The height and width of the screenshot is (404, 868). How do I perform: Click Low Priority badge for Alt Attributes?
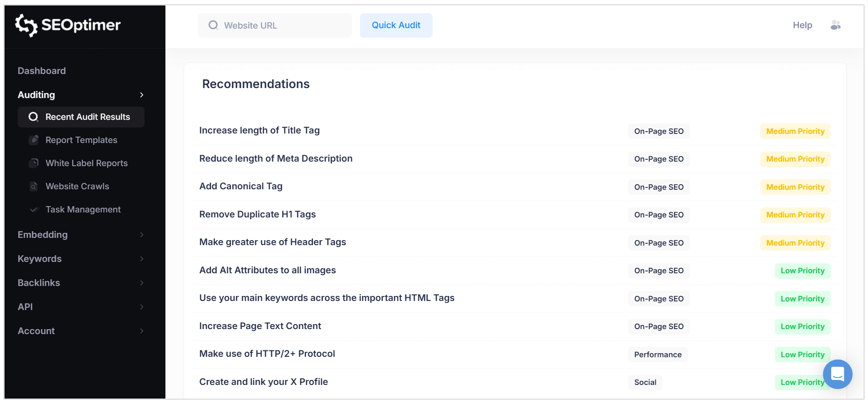click(x=803, y=271)
